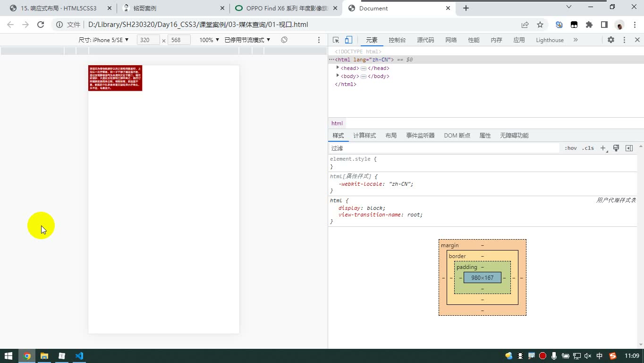Open Visual Studio Code from the taskbar
Image resolution: width=644 pixels, height=363 pixels.
[79, 356]
